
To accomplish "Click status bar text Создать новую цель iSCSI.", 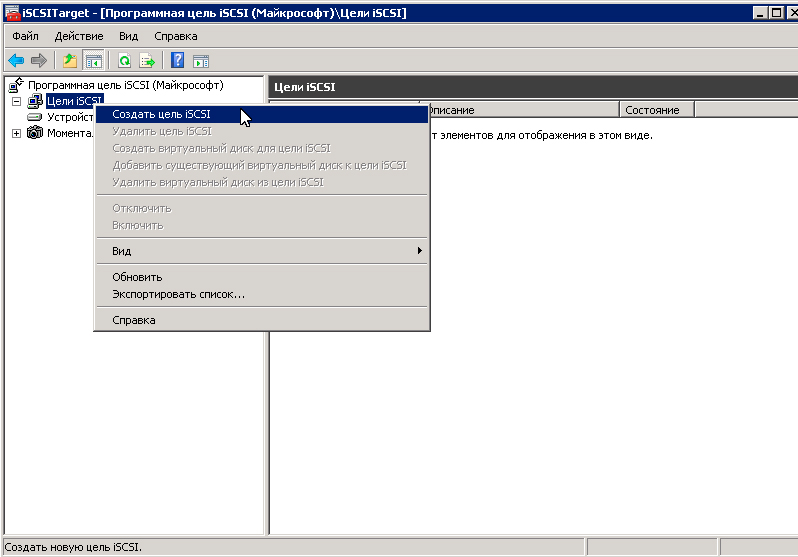I will 73,547.
